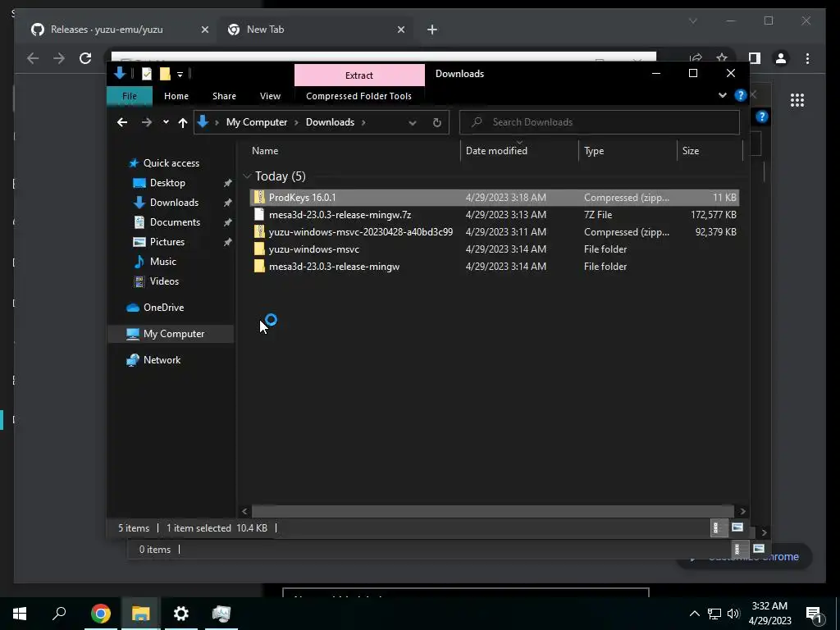Viewport: 840px width, 630px height.
Task: Select the ProdKeys 16.0.1 zip file
Action: [x=494, y=197]
